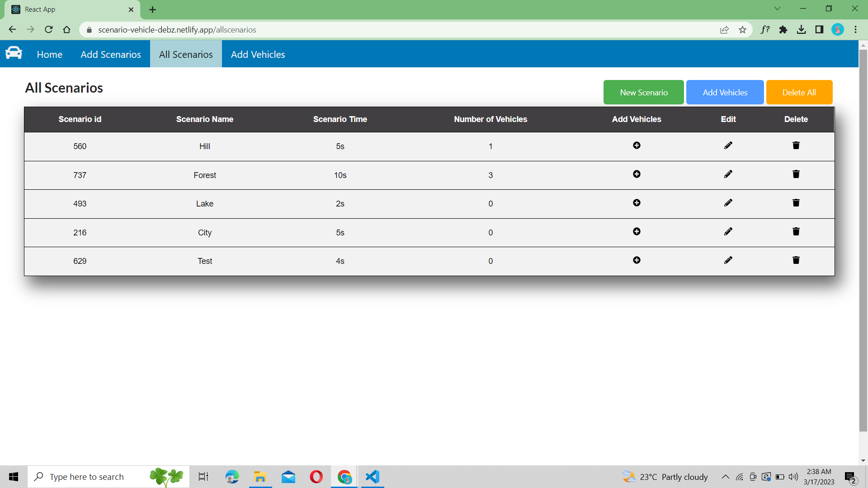This screenshot has height=488, width=868.
Task: Select the Home tab in navbar
Action: click(x=49, y=54)
